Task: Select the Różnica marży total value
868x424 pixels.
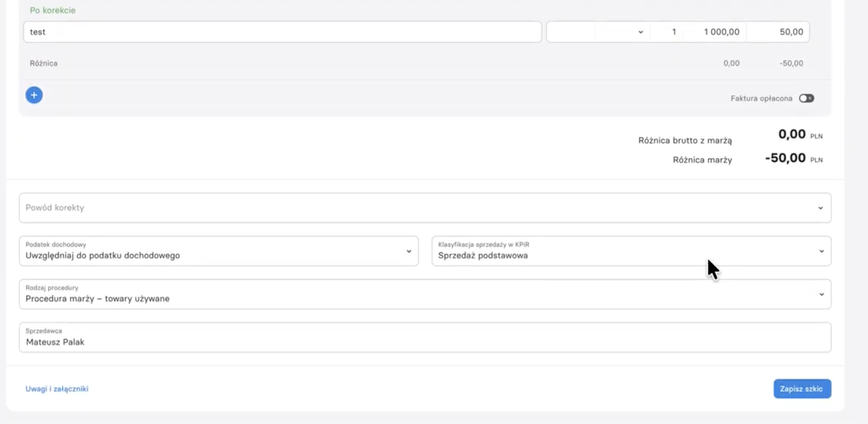Action: (785, 158)
